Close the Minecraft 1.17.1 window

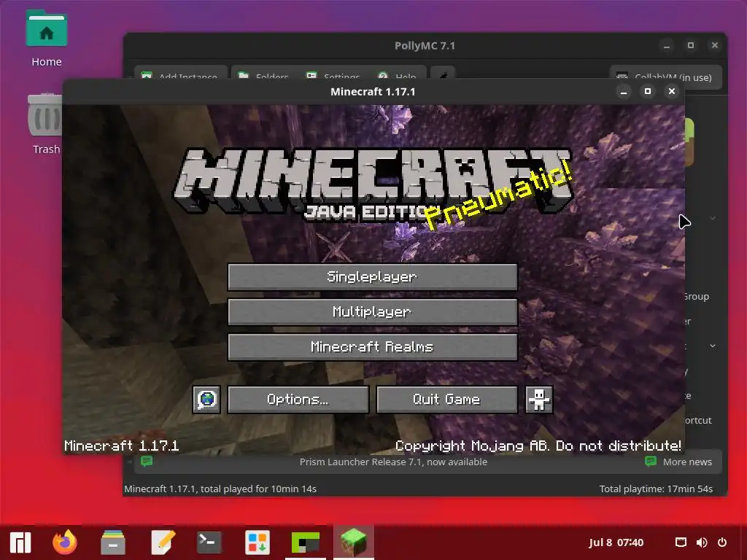click(672, 91)
